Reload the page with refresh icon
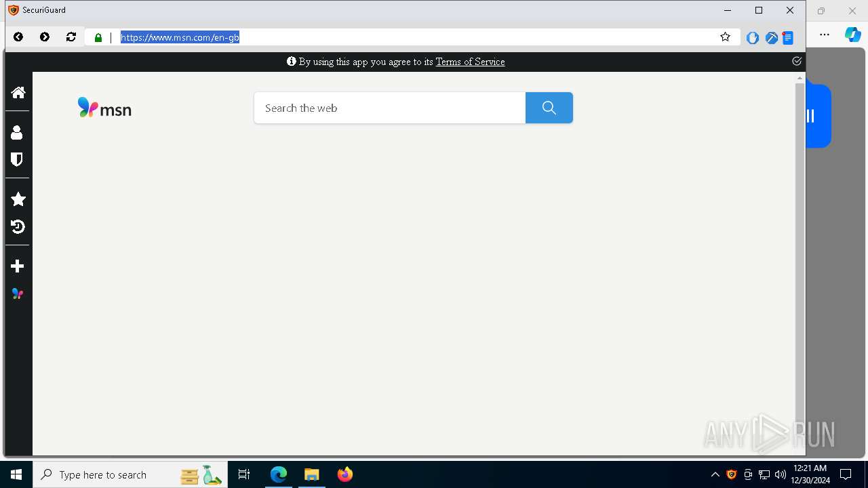 [x=71, y=37]
